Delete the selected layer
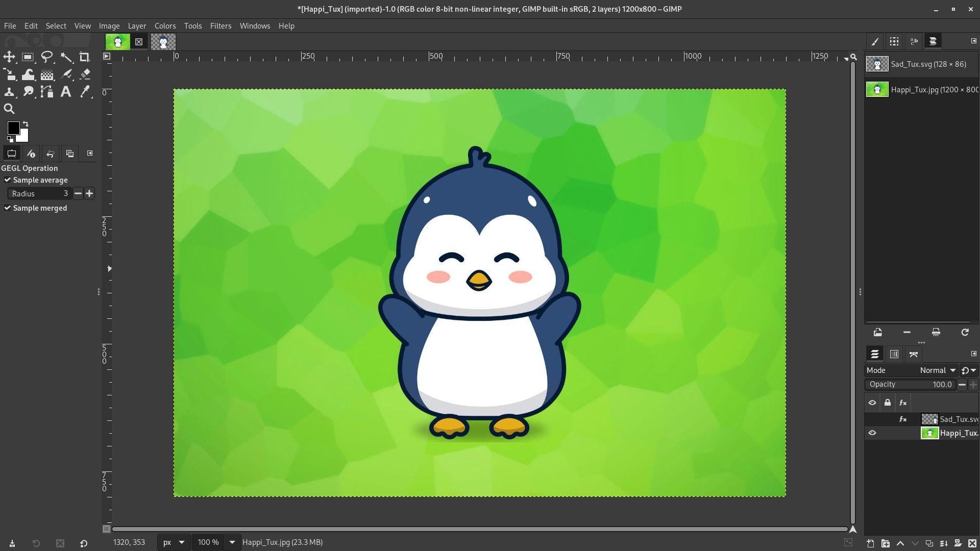The width and height of the screenshot is (980, 551). point(972,543)
